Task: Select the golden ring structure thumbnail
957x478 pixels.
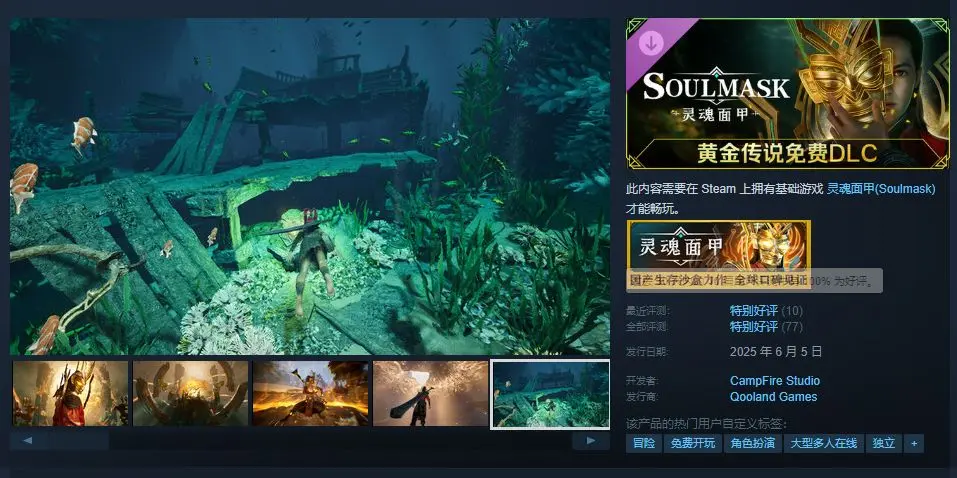Action: pyautogui.click(x=190, y=394)
